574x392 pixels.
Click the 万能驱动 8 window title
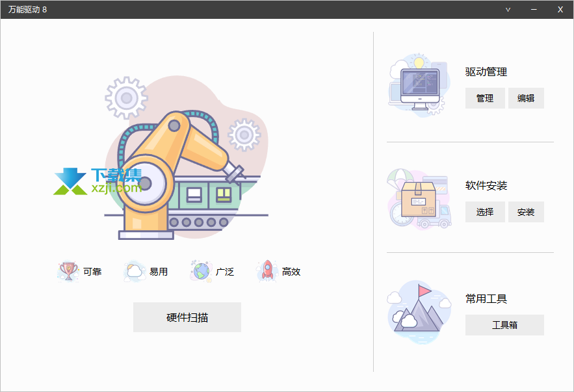click(x=27, y=10)
